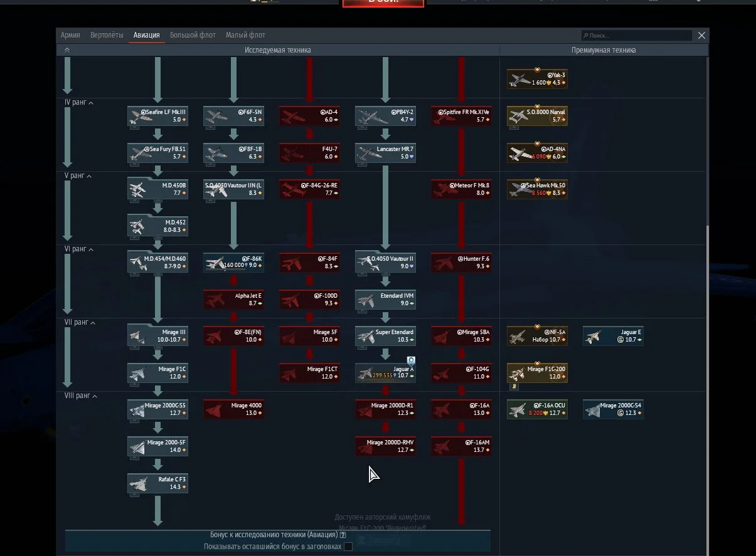The image size is (756, 556).
Task: Collapse the IV ранг section
Action: (91, 103)
